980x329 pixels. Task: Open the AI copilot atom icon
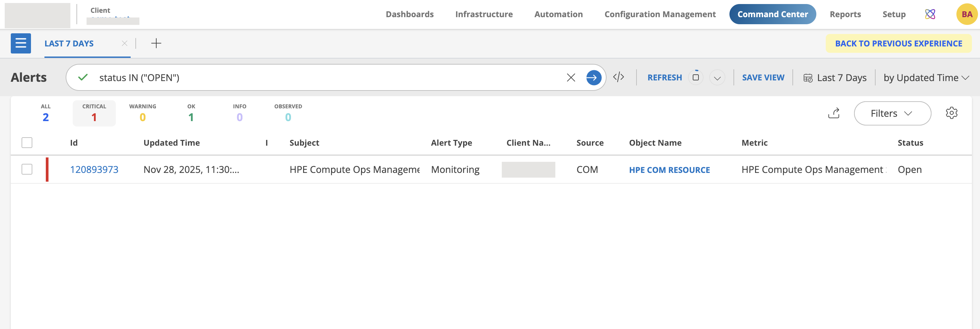pos(930,14)
